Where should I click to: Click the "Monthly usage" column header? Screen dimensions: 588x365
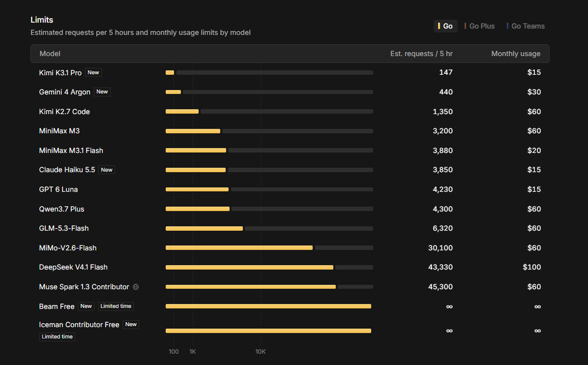pyautogui.click(x=516, y=54)
